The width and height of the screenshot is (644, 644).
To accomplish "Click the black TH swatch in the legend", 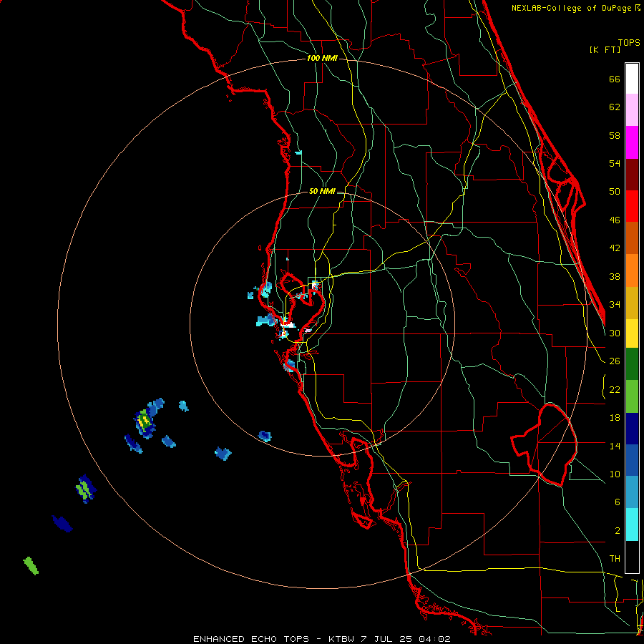I will pos(632,557).
